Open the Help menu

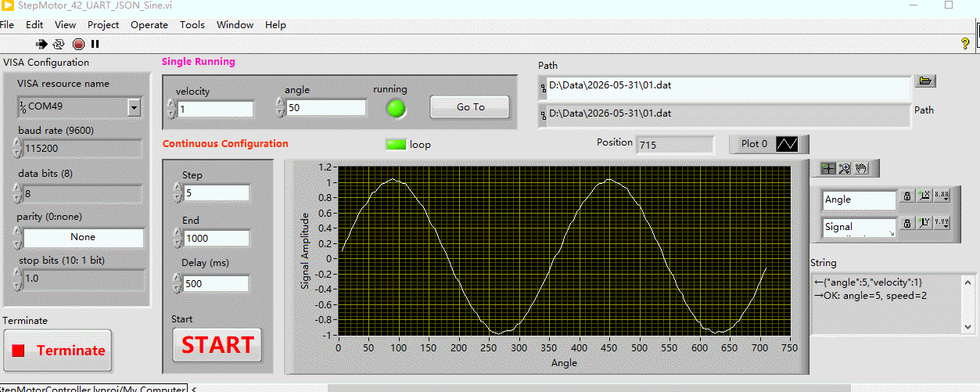[275, 24]
